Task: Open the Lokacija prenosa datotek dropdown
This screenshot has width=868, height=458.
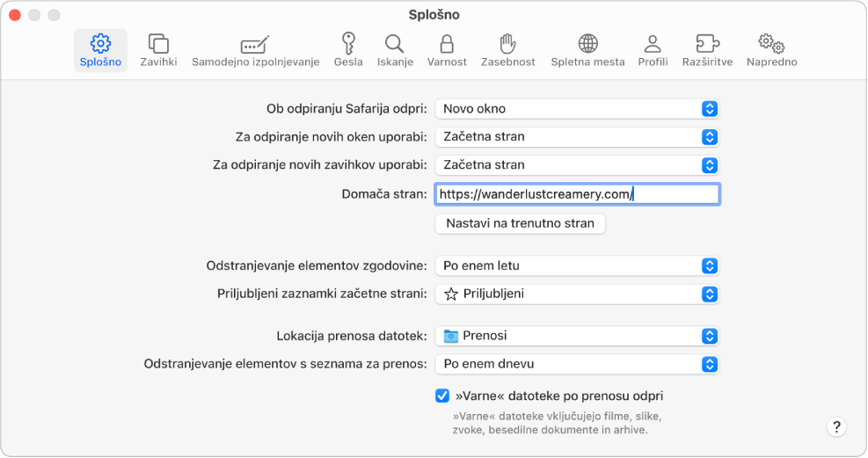Action: pos(577,336)
